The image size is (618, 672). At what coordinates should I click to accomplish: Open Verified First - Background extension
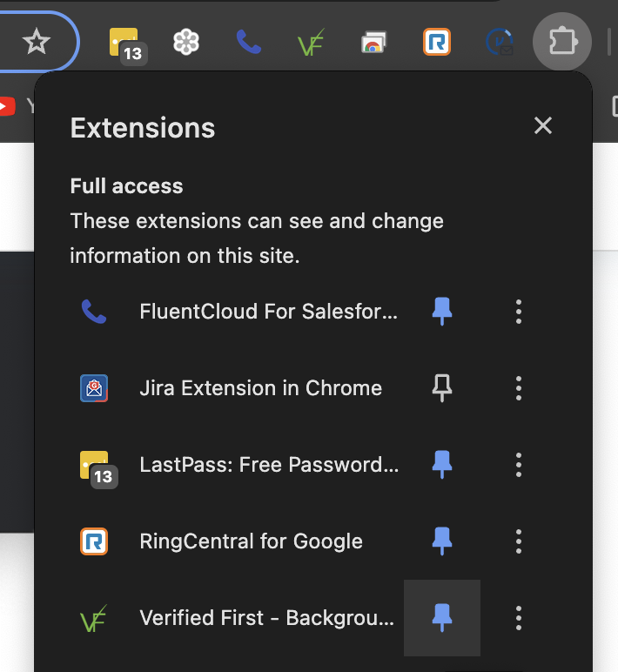267,618
